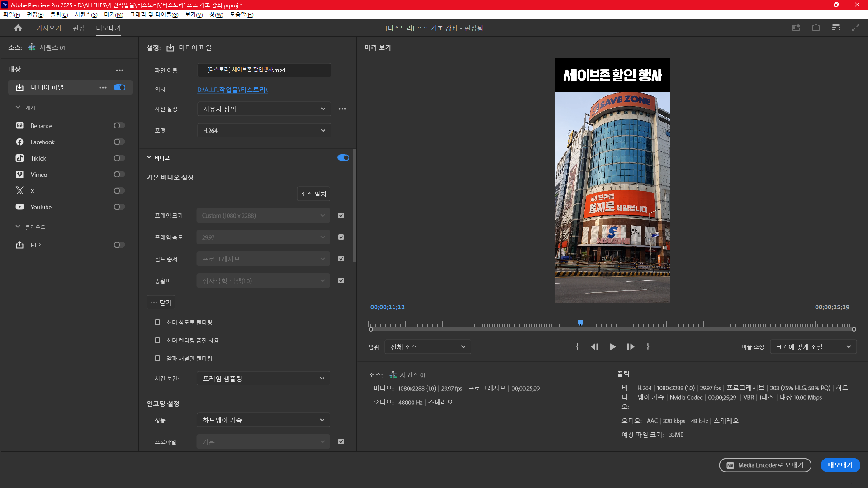Open the time interpolation dropdown 프레임 샘플링

[263, 379]
